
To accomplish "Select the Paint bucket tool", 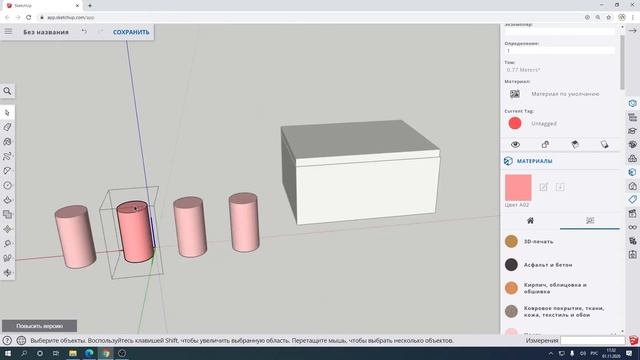I will tap(7, 142).
